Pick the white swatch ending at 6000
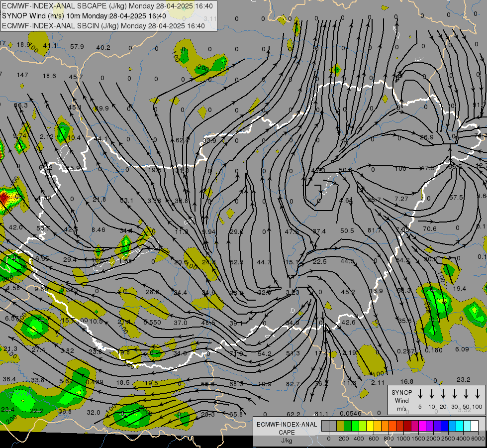This screenshot has width=487, height=448. point(475,426)
